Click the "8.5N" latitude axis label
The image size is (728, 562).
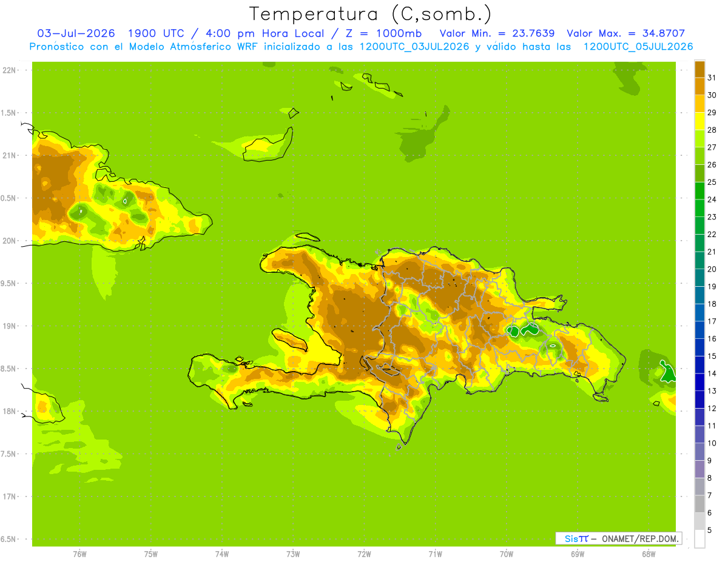[x=8, y=369]
